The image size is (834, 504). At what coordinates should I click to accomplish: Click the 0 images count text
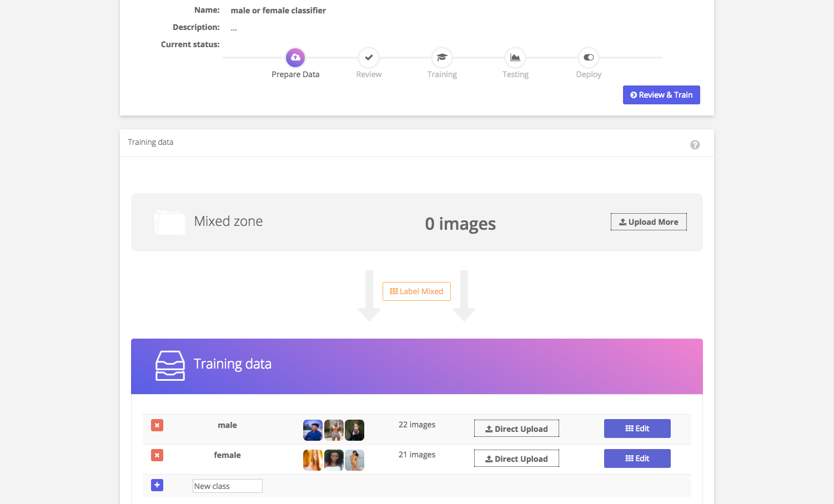coord(460,224)
